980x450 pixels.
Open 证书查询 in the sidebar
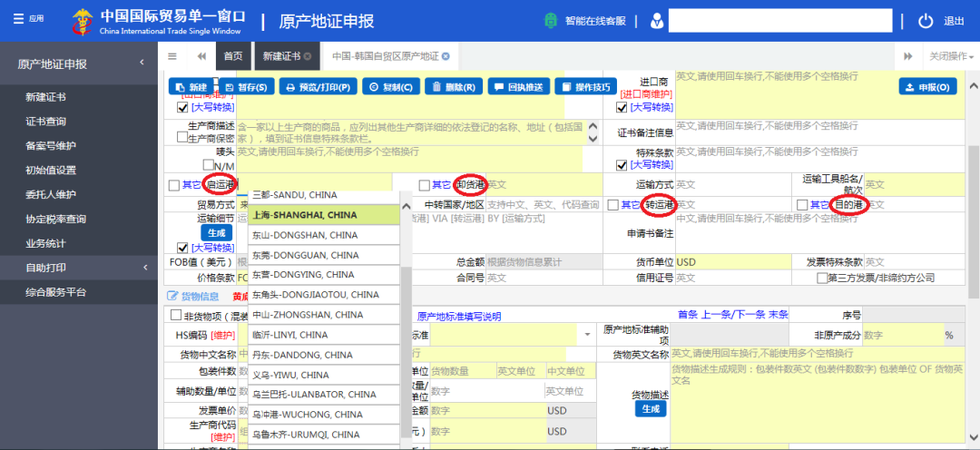[x=45, y=122]
